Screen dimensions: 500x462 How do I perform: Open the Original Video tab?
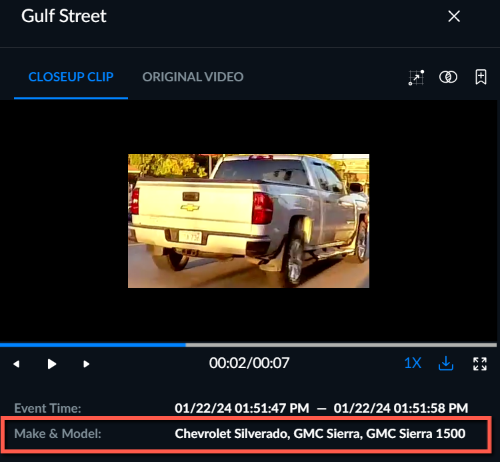pos(193,77)
